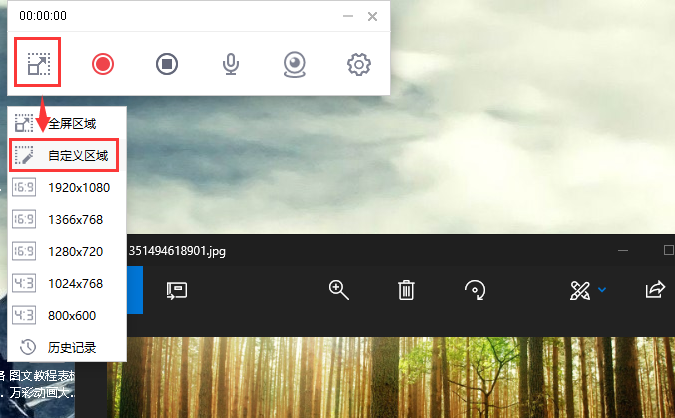This screenshot has height=418, width=675.
Task: Click the stop recording button
Action: tap(167, 64)
